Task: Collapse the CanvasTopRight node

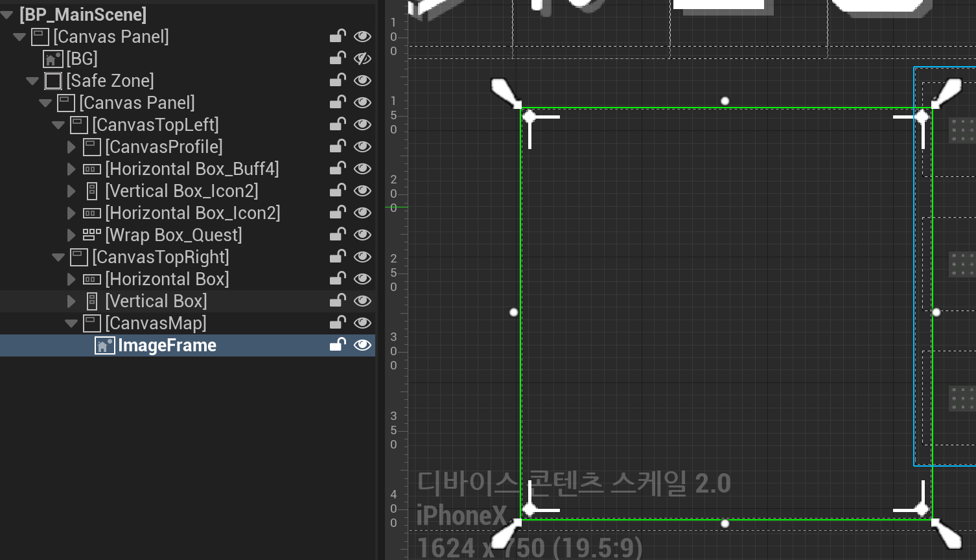Action: click(x=58, y=257)
